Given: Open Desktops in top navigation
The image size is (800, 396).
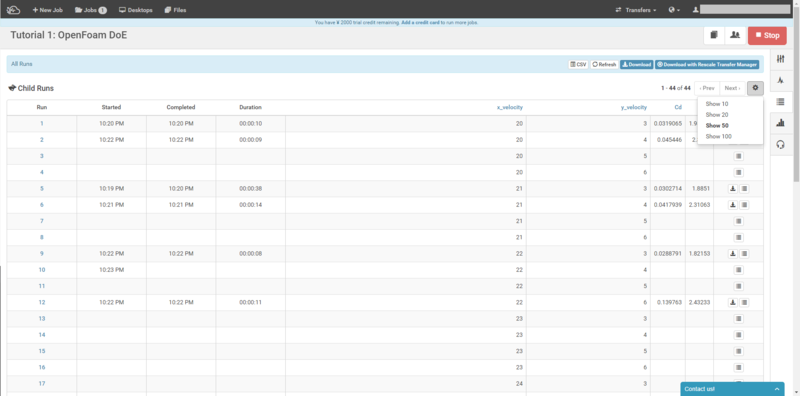Looking at the screenshot, I should 136,10.
